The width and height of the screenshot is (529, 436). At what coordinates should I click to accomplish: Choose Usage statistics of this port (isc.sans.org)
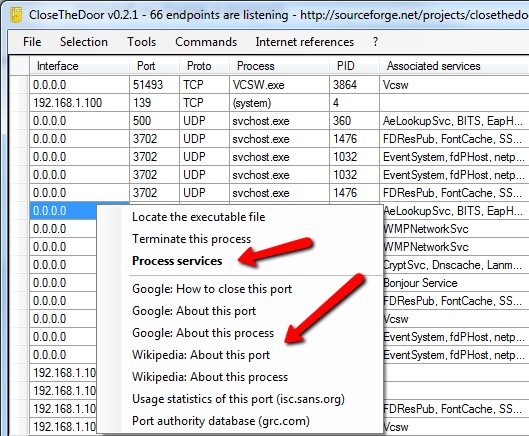(x=238, y=399)
